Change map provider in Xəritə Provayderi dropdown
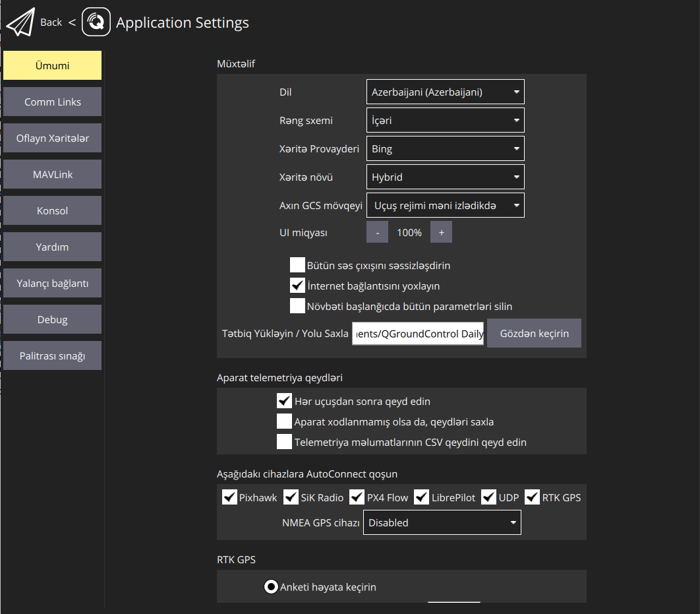Screen dimensions: 700x614 (x=445, y=148)
